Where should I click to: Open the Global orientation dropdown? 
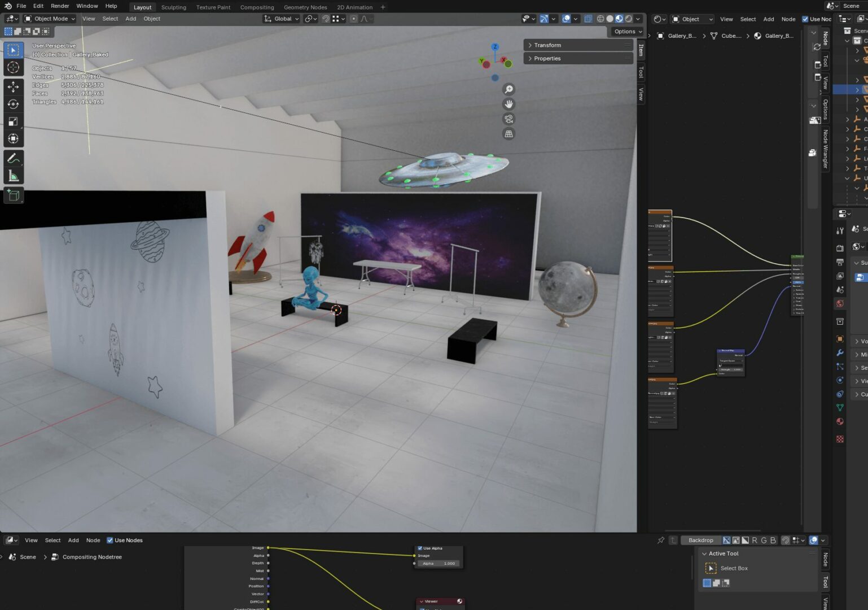point(282,19)
